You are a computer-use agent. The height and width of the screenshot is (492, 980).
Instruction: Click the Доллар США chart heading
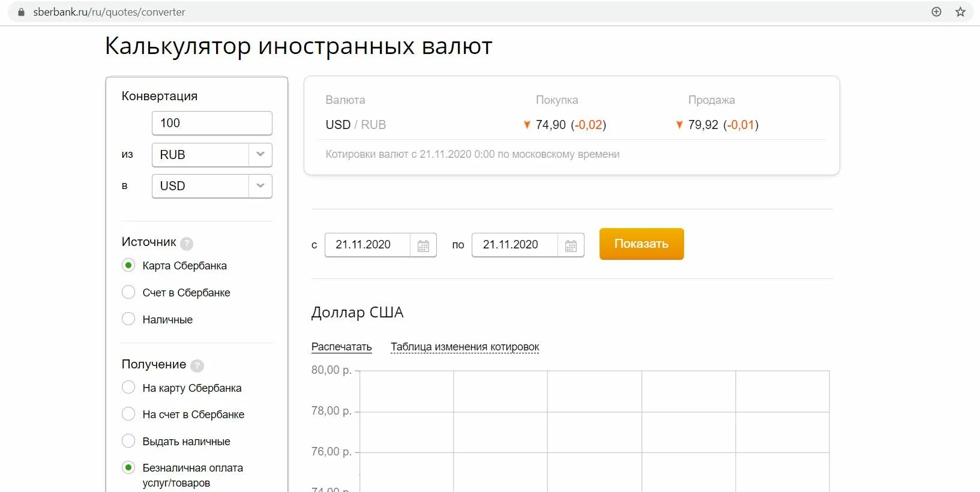(x=357, y=313)
